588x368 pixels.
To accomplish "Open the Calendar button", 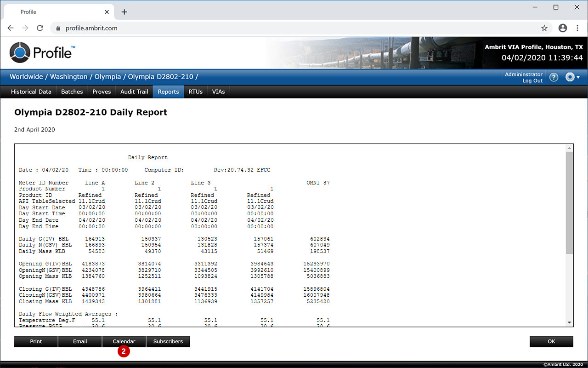I will click(124, 341).
